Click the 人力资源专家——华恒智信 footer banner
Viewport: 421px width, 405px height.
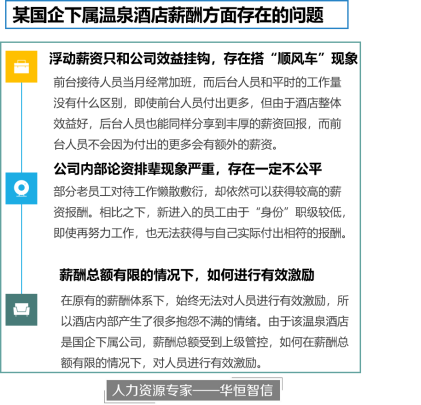[193, 390]
